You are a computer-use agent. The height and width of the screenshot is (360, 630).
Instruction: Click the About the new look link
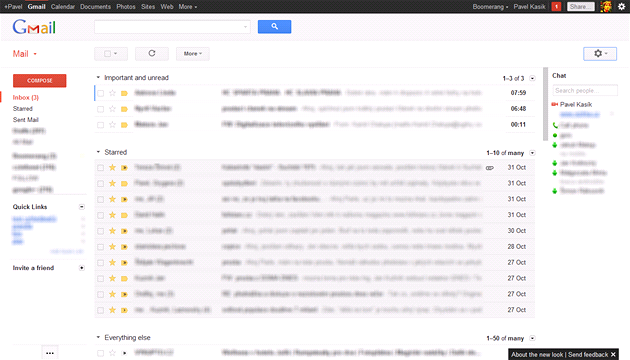[537, 354]
